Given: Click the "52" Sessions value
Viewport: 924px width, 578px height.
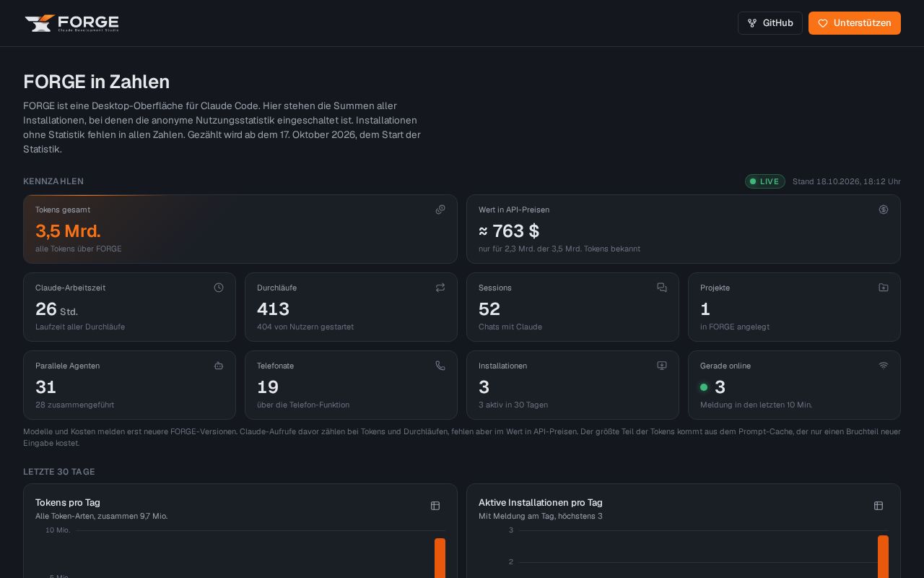Looking at the screenshot, I should (x=489, y=309).
